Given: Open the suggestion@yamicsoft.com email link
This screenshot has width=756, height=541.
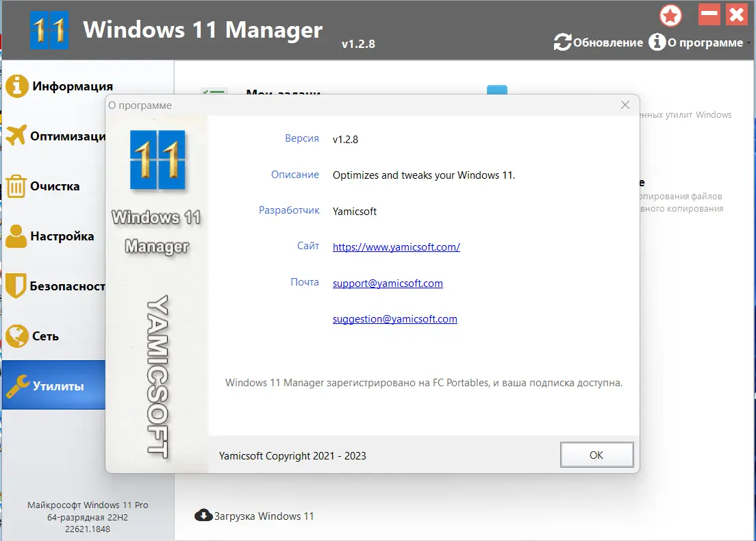Looking at the screenshot, I should click(394, 318).
